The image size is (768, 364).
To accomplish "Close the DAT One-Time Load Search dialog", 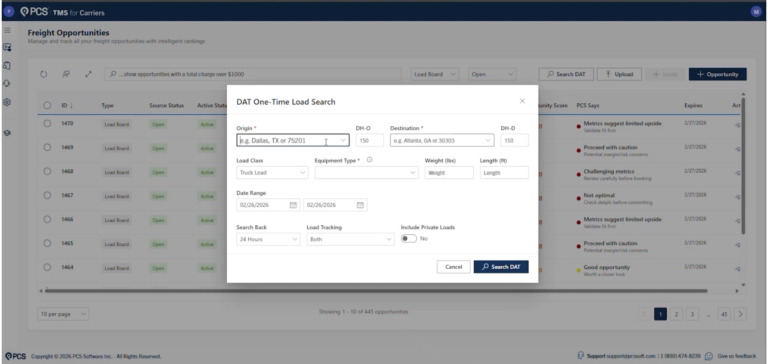I will pyautogui.click(x=522, y=101).
